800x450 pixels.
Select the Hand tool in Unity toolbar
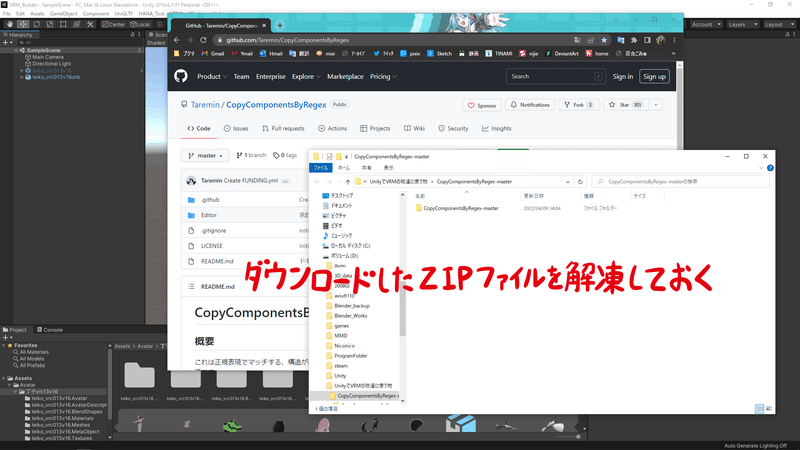point(10,24)
